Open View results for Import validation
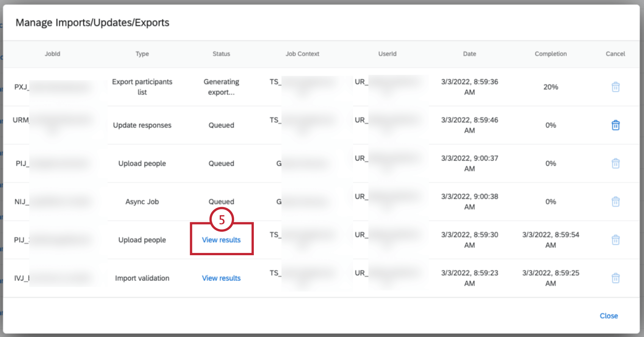Image resolution: width=644 pixels, height=337 pixels. [x=221, y=278]
